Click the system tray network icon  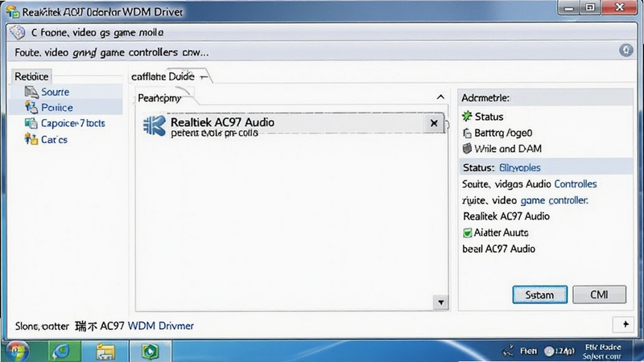[x=509, y=351]
